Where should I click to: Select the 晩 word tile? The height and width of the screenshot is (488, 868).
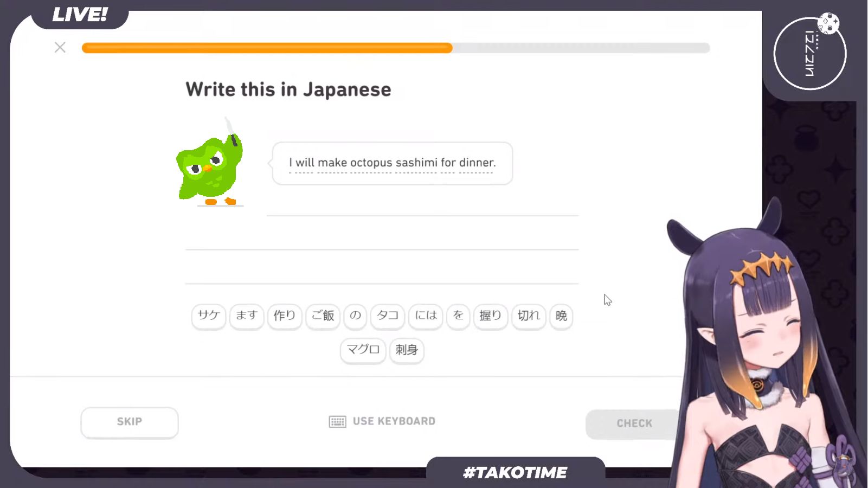pos(561,317)
